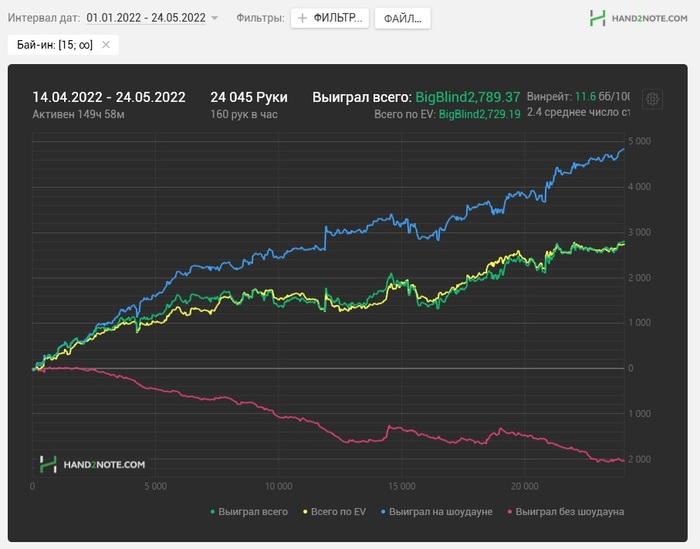Image resolution: width=700 pixels, height=549 pixels.
Task: Open Hand2Note.com logo link at top right
Action: click(x=638, y=18)
